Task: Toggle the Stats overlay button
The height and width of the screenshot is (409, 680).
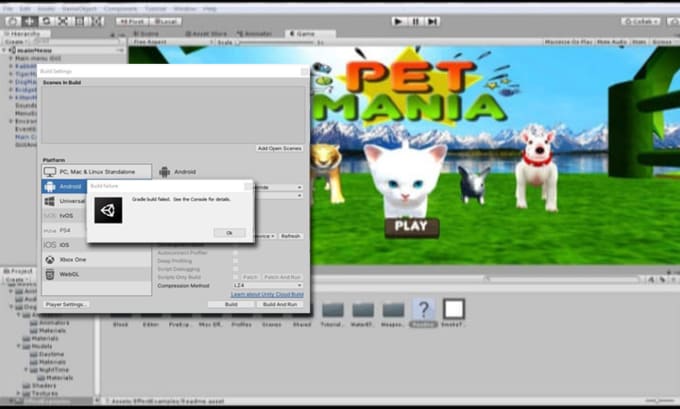Action: click(x=639, y=42)
